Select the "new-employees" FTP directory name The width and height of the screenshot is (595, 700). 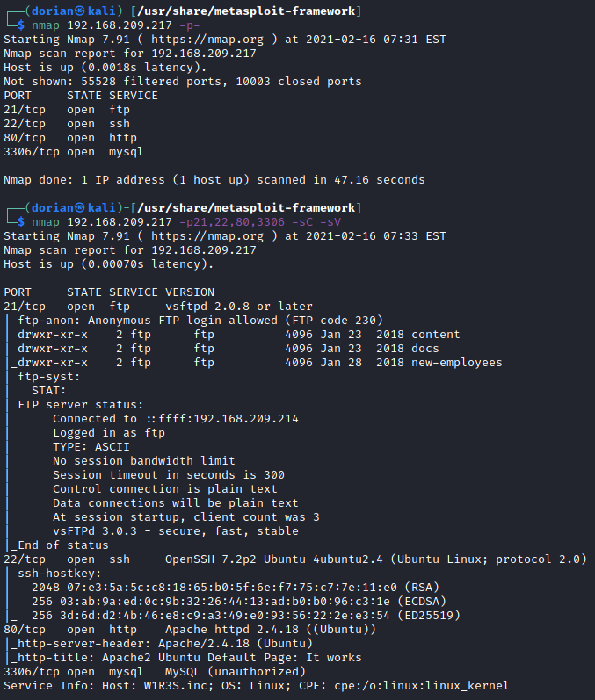[x=456, y=362]
